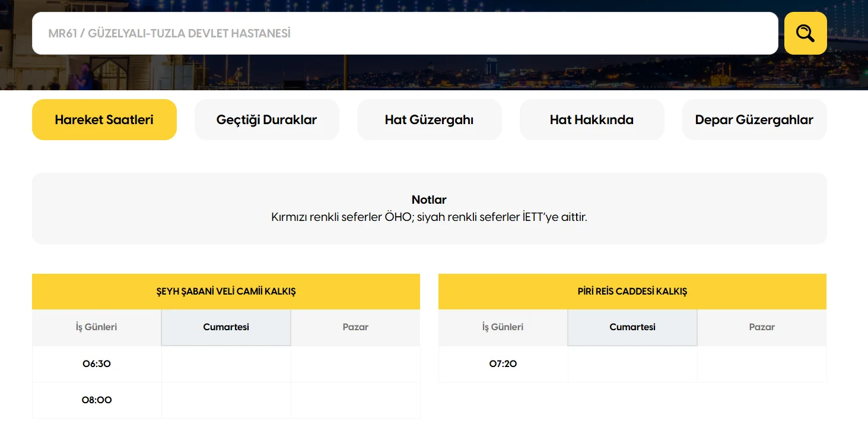Open the Hat Güzergahı tab
Screen dimensions: 868x427
coord(429,120)
